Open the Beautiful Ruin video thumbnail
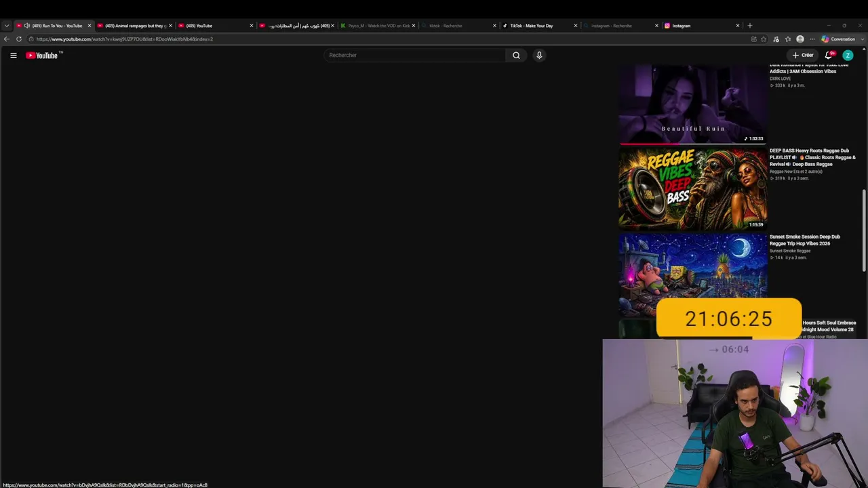 [692, 104]
